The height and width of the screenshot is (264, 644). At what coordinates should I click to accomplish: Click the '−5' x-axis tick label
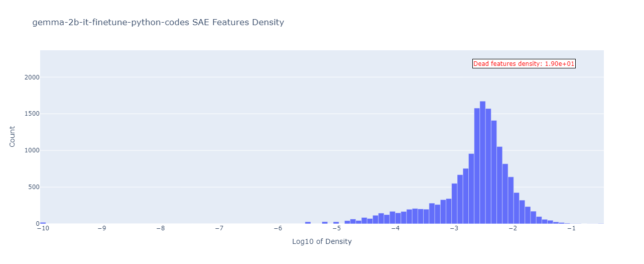(337, 229)
